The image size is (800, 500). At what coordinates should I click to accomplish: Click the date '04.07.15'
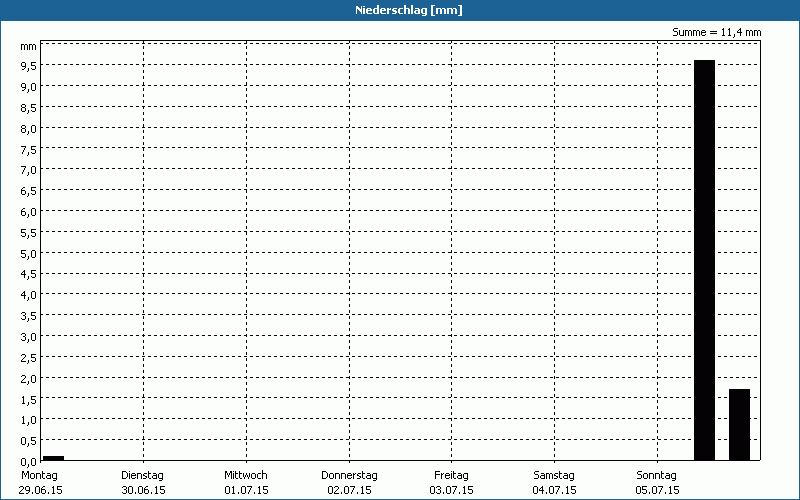[x=555, y=490]
